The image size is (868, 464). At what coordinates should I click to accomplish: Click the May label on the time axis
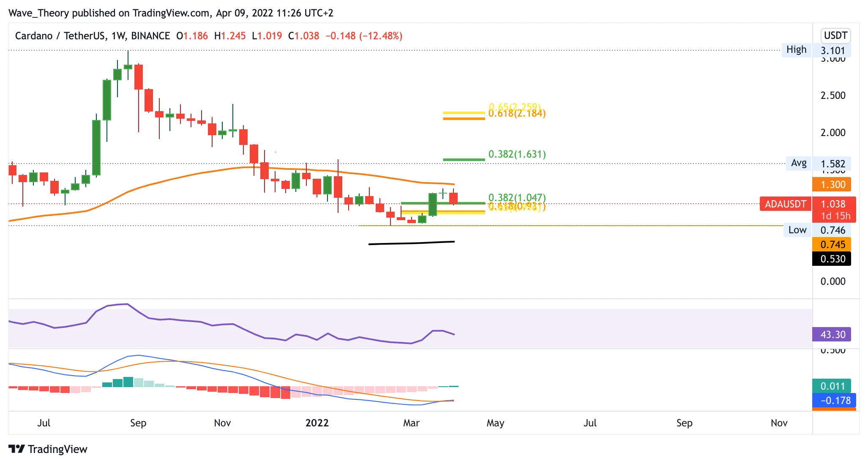coord(495,423)
